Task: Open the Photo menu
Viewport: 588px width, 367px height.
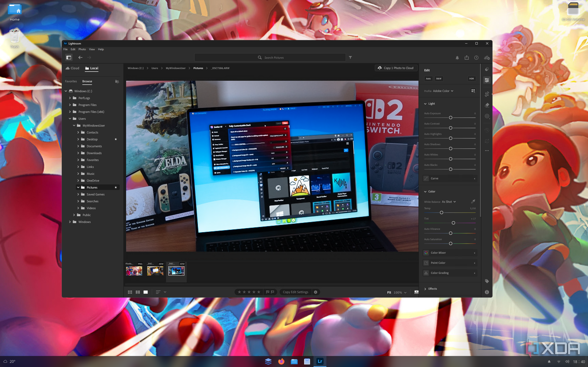Action: click(x=82, y=49)
